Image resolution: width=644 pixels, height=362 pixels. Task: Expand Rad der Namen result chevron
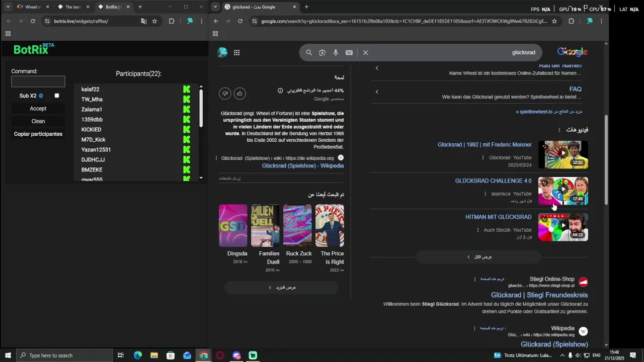click(x=377, y=68)
